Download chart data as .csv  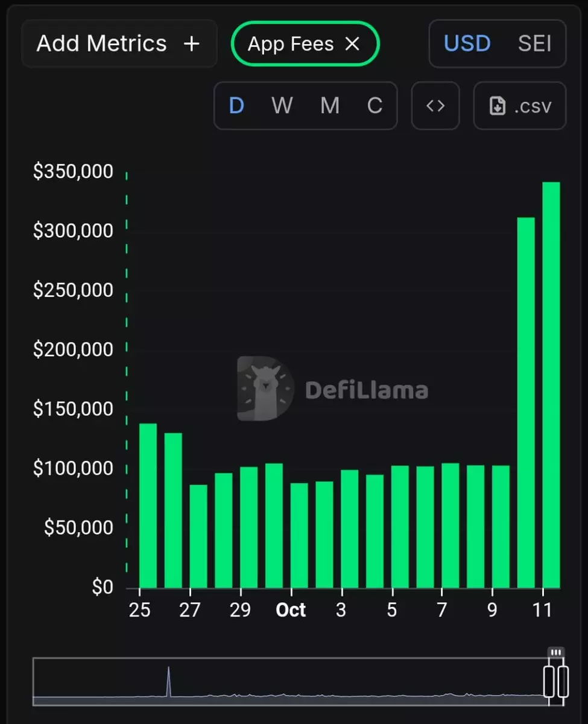519,106
